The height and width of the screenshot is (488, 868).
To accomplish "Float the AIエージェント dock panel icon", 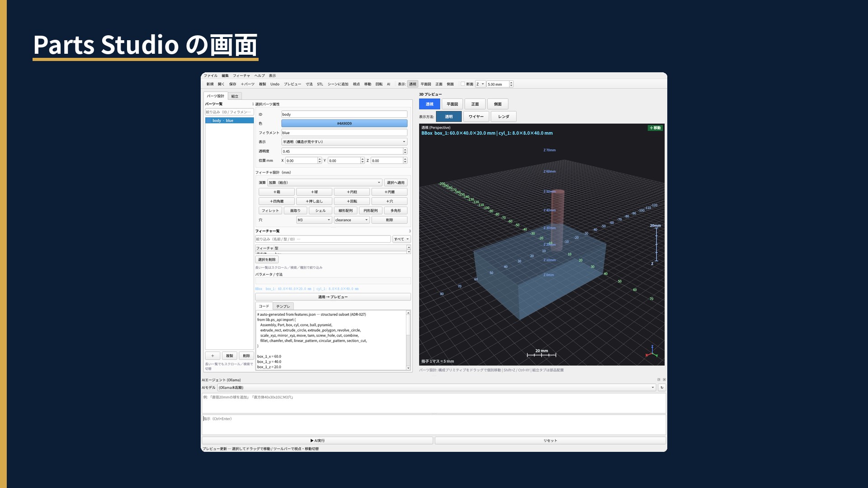I will point(659,380).
